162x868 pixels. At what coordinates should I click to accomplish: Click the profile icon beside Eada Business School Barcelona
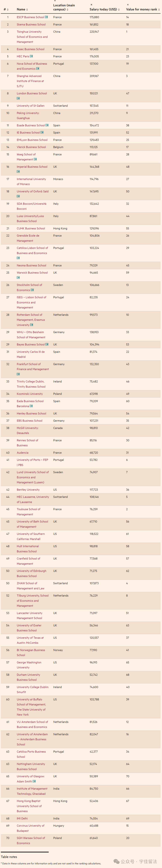(31, 406)
